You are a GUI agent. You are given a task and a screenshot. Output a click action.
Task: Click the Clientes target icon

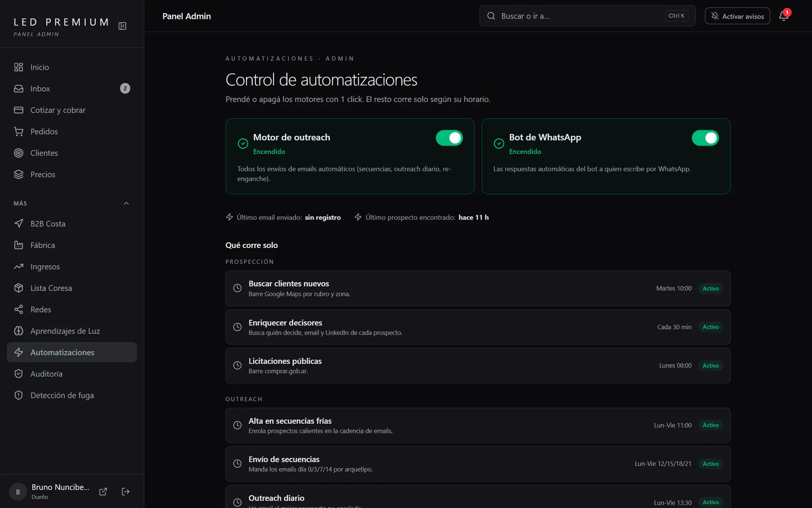(18, 153)
